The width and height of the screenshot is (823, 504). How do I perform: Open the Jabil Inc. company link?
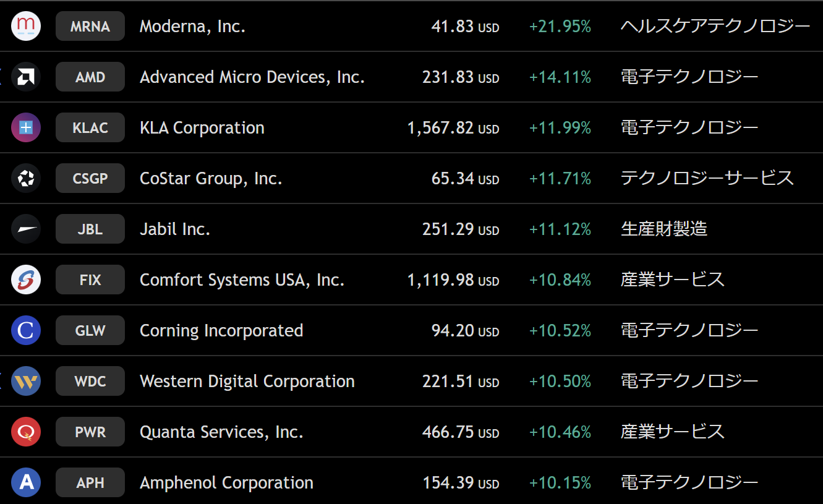point(175,229)
